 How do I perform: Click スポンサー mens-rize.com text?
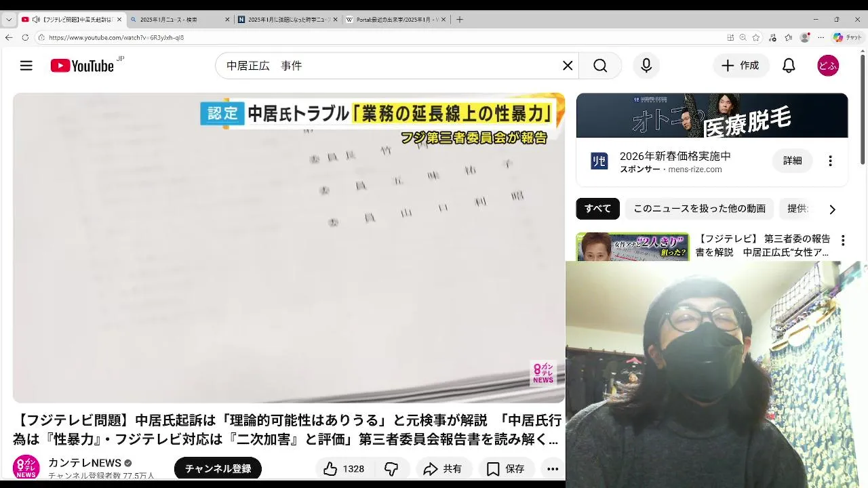[x=671, y=169]
